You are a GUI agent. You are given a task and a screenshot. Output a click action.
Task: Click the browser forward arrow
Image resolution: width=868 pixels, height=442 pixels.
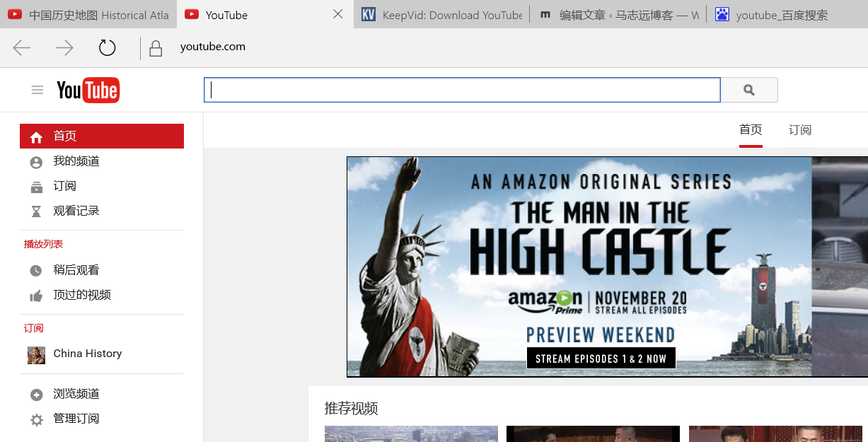[x=64, y=47]
